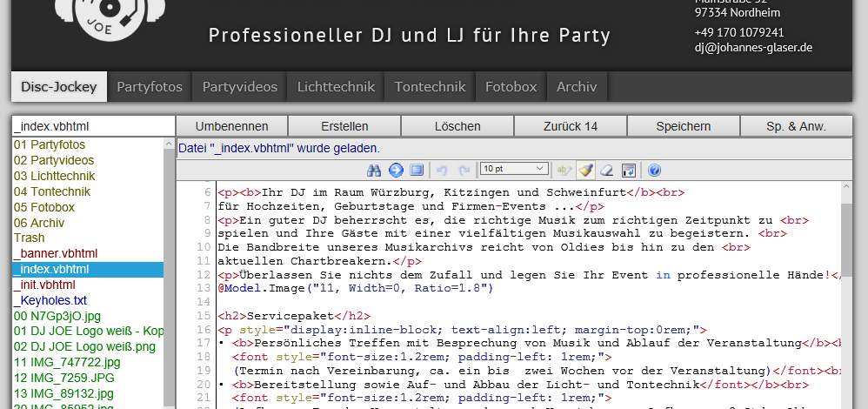This screenshot has width=868, height=409.
Task: Select file 11 IMG_747722.jpg
Action: pyautogui.click(x=88, y=363)
